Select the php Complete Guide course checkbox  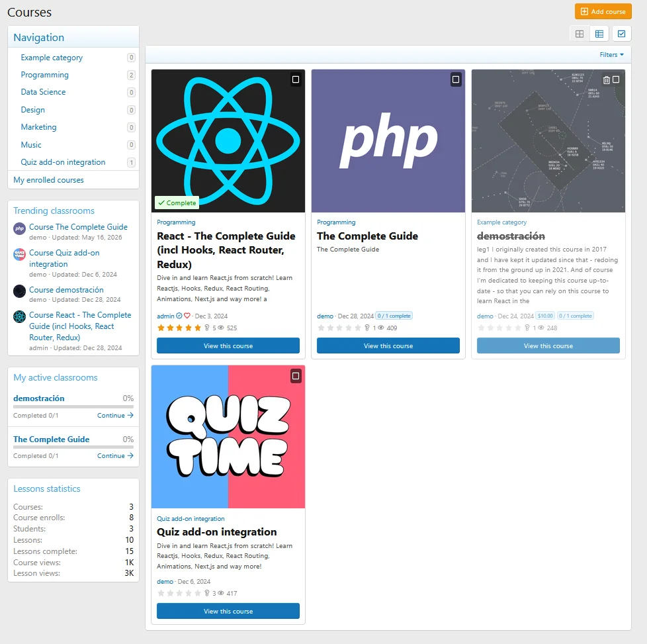click(x=456, y=79)
